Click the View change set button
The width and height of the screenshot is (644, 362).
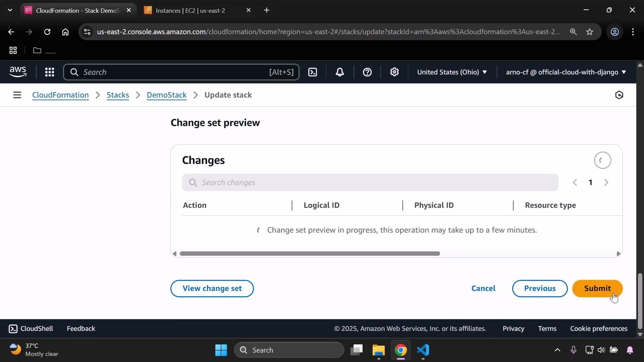[212, 289]
